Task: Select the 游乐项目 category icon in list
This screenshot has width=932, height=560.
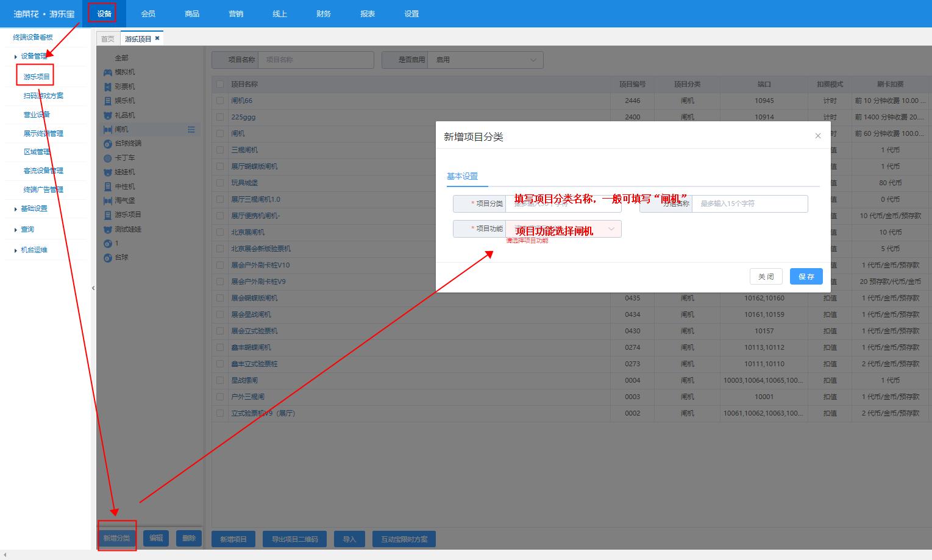Action: 108,215
